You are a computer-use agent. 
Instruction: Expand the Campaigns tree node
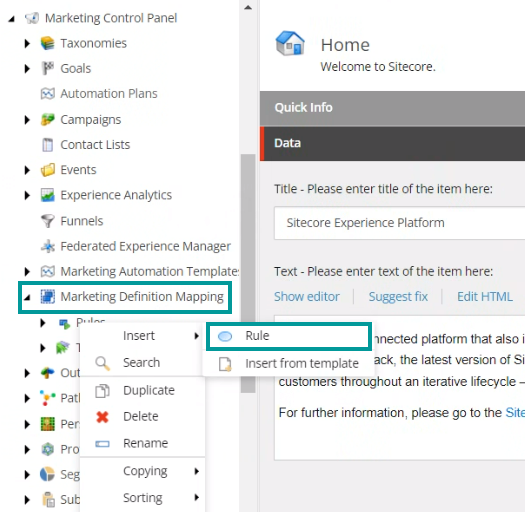(x=27, y=120)
